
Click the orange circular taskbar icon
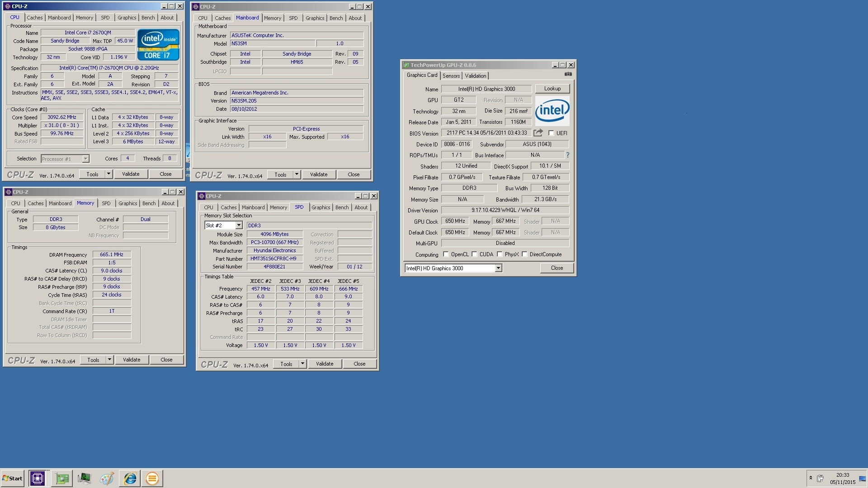pos(152,478)
